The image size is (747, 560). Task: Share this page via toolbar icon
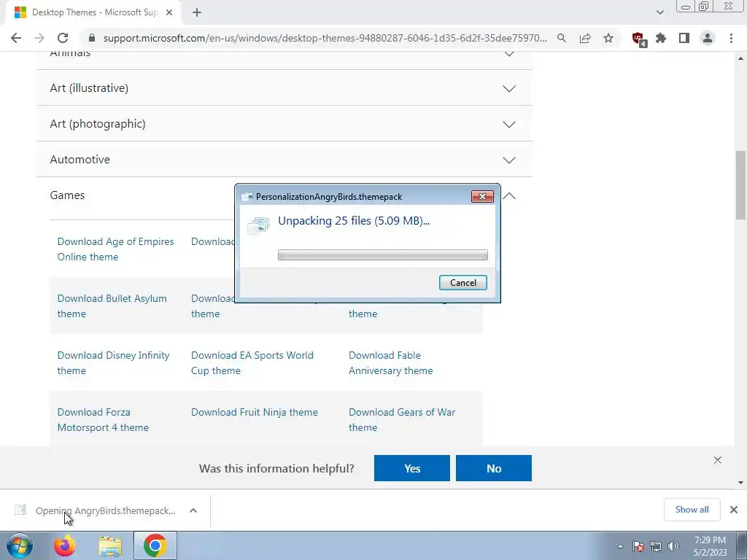tap(585, 38)
